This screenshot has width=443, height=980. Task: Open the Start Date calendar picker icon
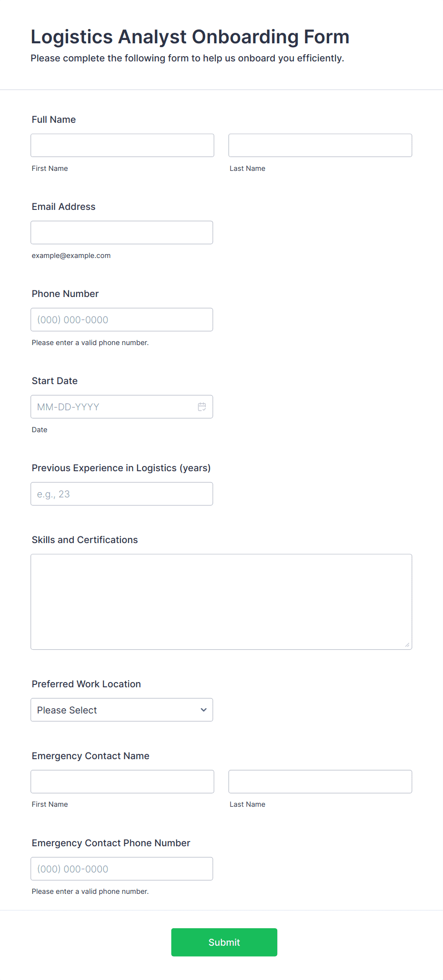click(202, 407)
